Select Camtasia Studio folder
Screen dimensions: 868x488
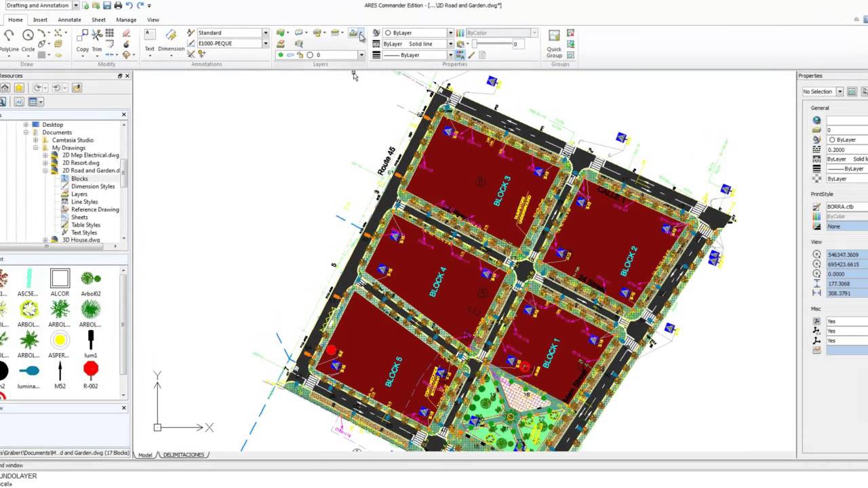(73, 140)
